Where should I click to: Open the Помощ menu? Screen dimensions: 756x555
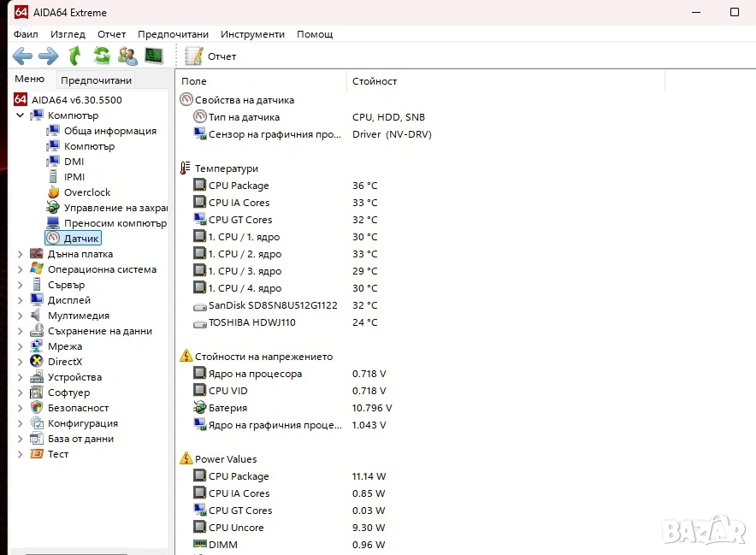tap(315, 34)
